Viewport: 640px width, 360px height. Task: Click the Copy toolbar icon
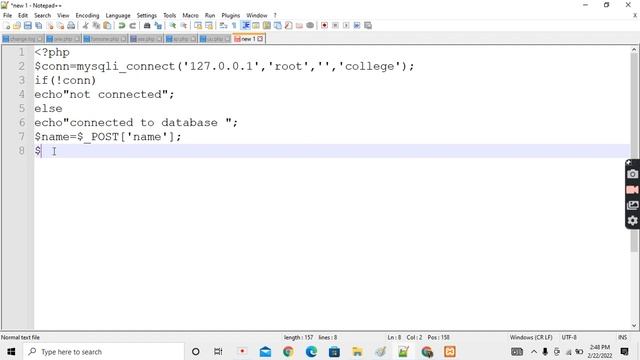[96, 26]
